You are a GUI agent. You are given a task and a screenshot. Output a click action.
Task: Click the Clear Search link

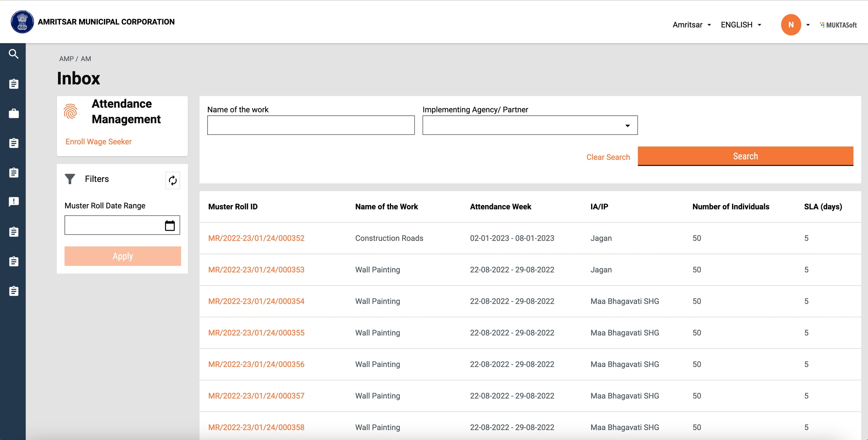(608, 157)
